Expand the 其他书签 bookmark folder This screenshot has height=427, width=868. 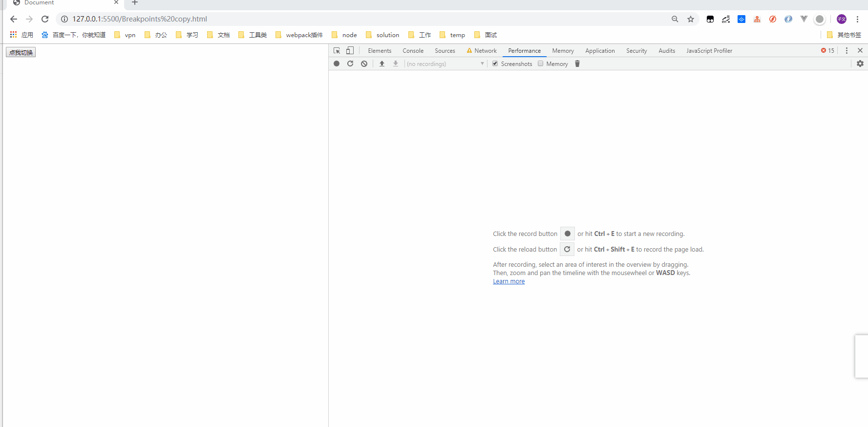click(x=844, y=35)
